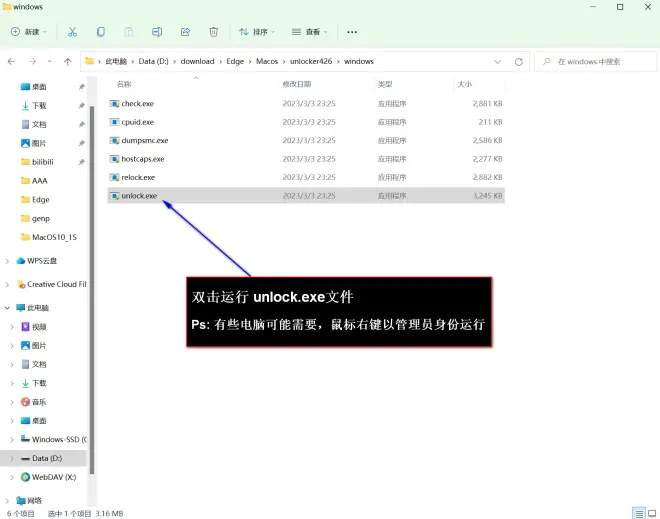This screenshot has width=660, height=519.
Task: Click the Creative Cloud Files icon
Action: [x=21, y=285]
